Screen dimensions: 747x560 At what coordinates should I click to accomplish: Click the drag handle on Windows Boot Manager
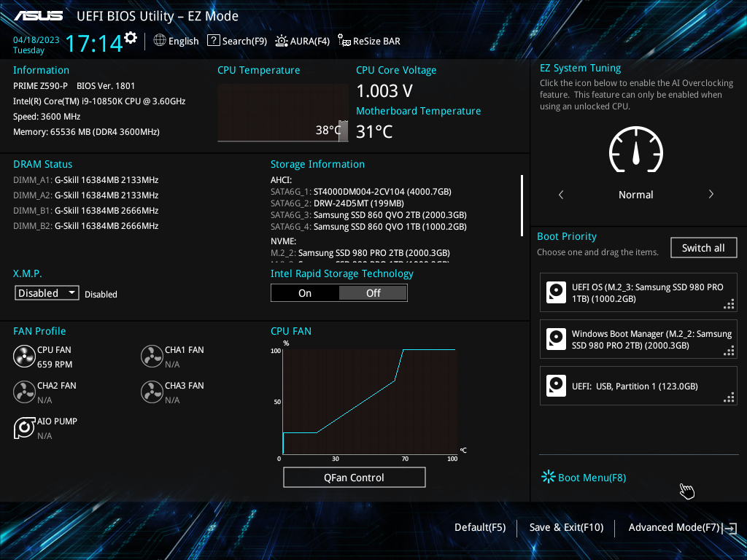click(729, 351)
